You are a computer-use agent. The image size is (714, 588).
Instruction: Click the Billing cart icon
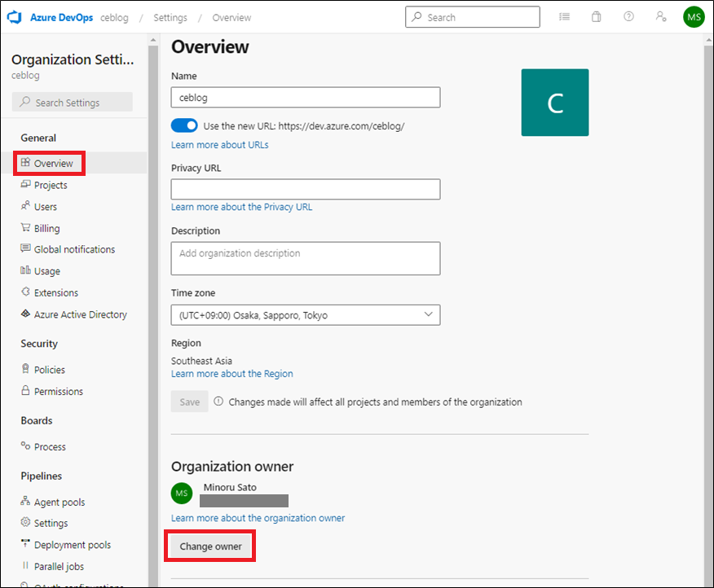click(25, 227)
